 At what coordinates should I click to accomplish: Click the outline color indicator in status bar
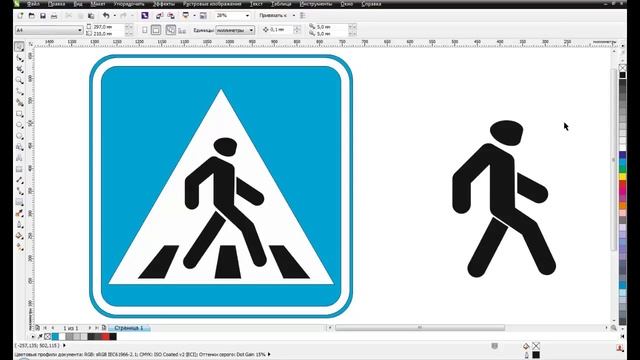(536, 355)
